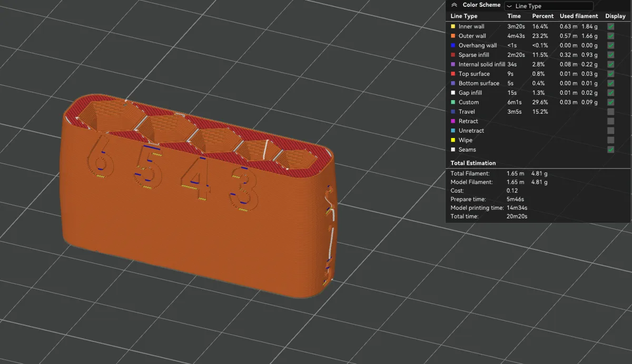Click the Bottom surface color swatch
Screen dimensions: 632x364
[x=453, y=83]
